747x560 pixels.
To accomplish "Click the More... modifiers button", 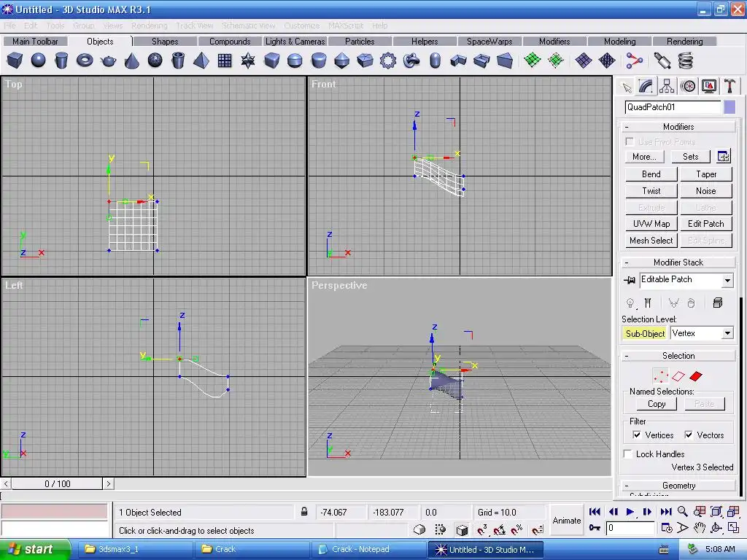I will click(x=644, y=157).
